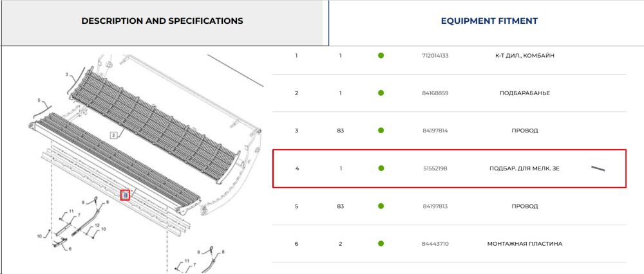Viewport: 644px width, 274px height.
Task: Click ПРОВОД name in row 5
Action: point(524,206)
